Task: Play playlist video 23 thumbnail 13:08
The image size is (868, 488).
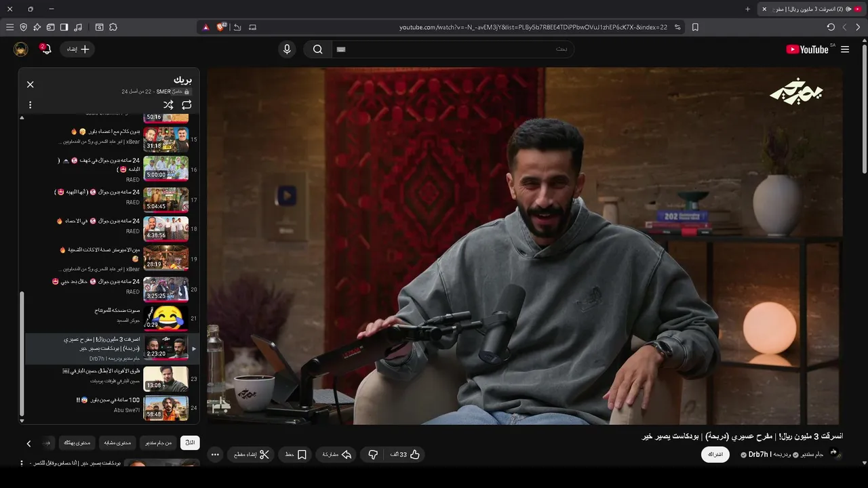Action: (x=166, y=379)
